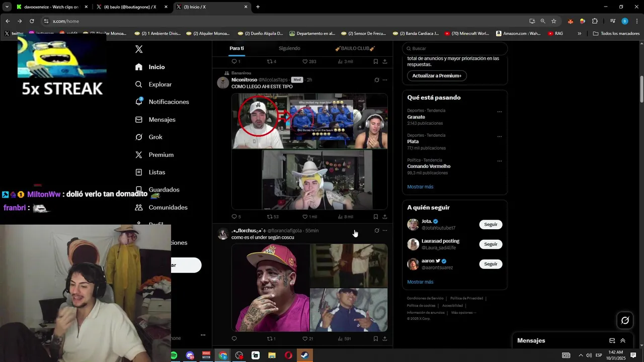Reply to Niconitroso's post
Image resolution: width=644 pixels, height=362 pixels.
(234, 217)
